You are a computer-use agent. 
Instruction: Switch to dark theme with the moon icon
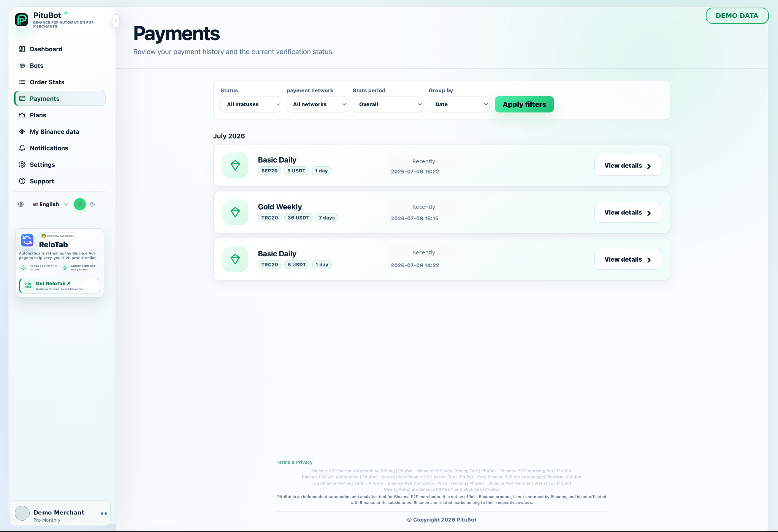[x=92, y=204]
